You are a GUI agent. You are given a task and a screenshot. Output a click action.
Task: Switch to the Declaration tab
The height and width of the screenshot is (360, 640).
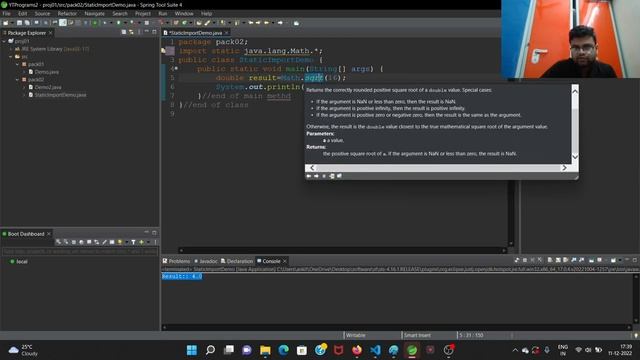point(237,261)
